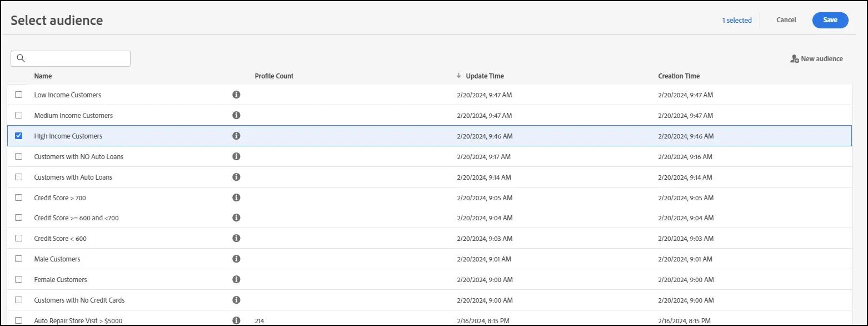Open info for Auto Repair Store Visit > $5000
The height and width of the screenshot is (326, 868).
(x=236, y=320)
